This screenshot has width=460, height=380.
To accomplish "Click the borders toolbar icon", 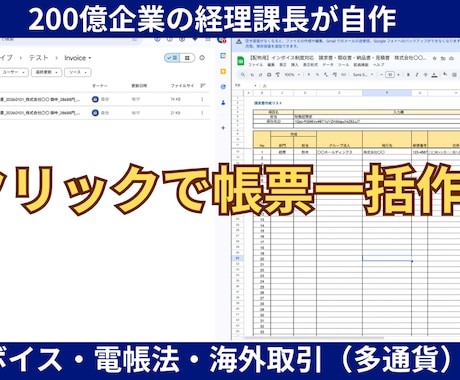I will point(454,75).
